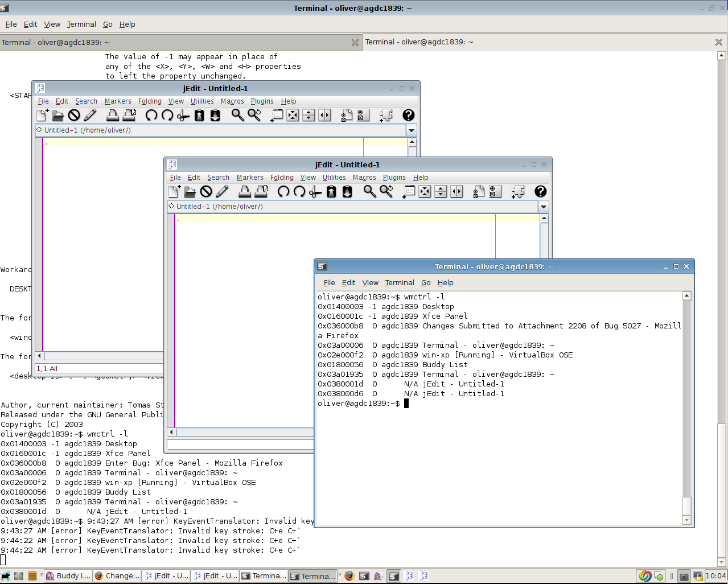Expand buffer dropdown arrow in rear jEdit window
728x584 pixels.
(x=411, y=130)
